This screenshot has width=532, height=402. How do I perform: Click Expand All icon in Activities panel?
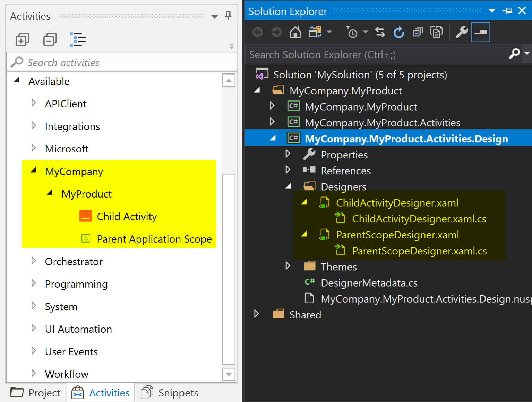[22, 40]
